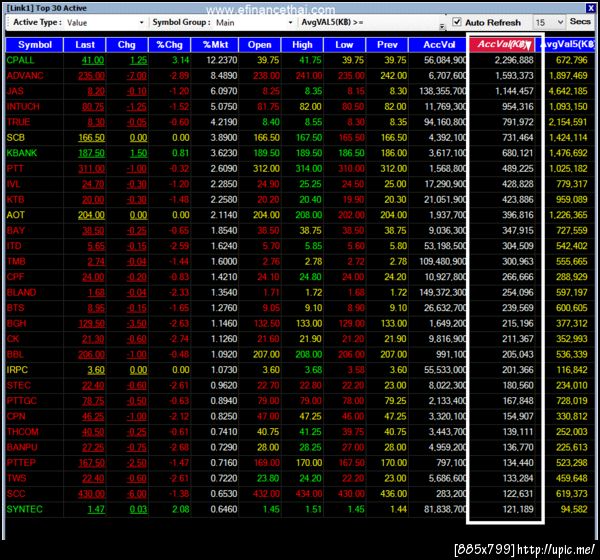Click SYNTEC's AvgVal5 value 94,582
This screenshot has height=560, width=600.
574,510
